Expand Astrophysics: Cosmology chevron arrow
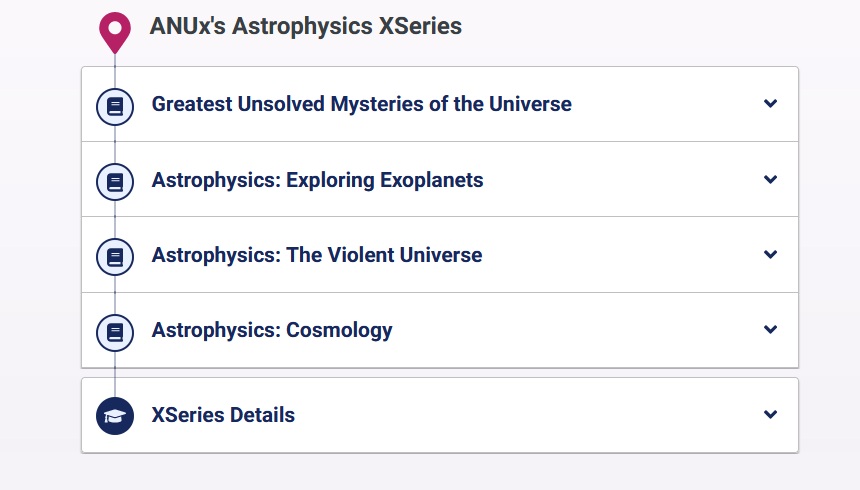 770,330
